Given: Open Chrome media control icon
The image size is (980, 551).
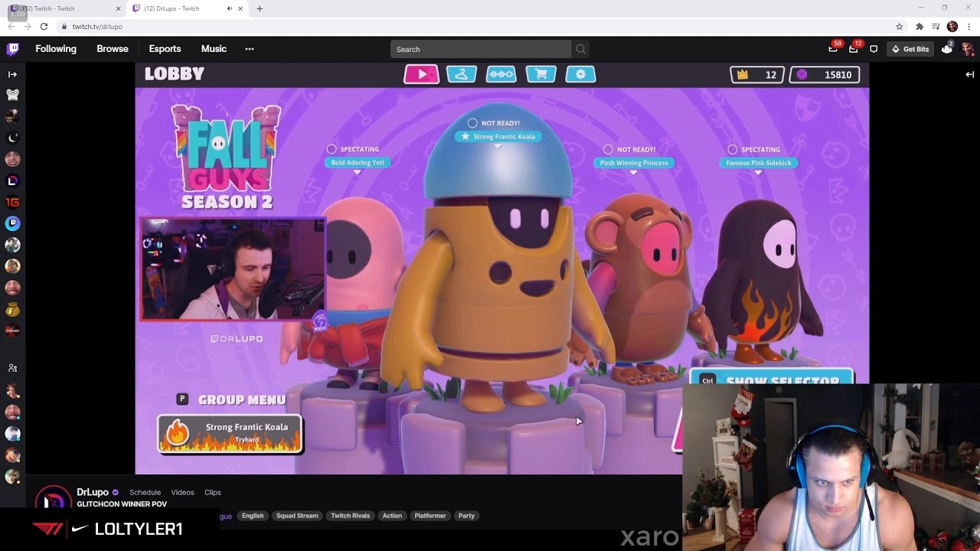Looking at the screenshot, I should (936, 26).
